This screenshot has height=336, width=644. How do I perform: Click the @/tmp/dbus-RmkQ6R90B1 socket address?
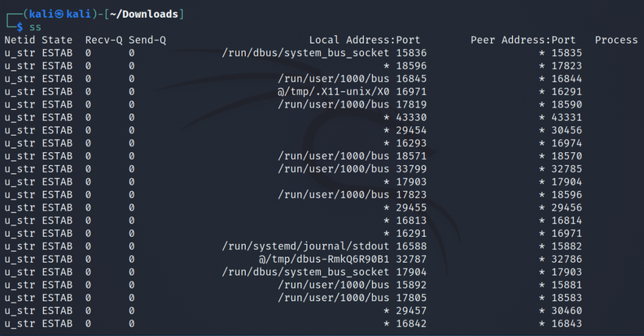pyautogui.click(x=324, y=259)
